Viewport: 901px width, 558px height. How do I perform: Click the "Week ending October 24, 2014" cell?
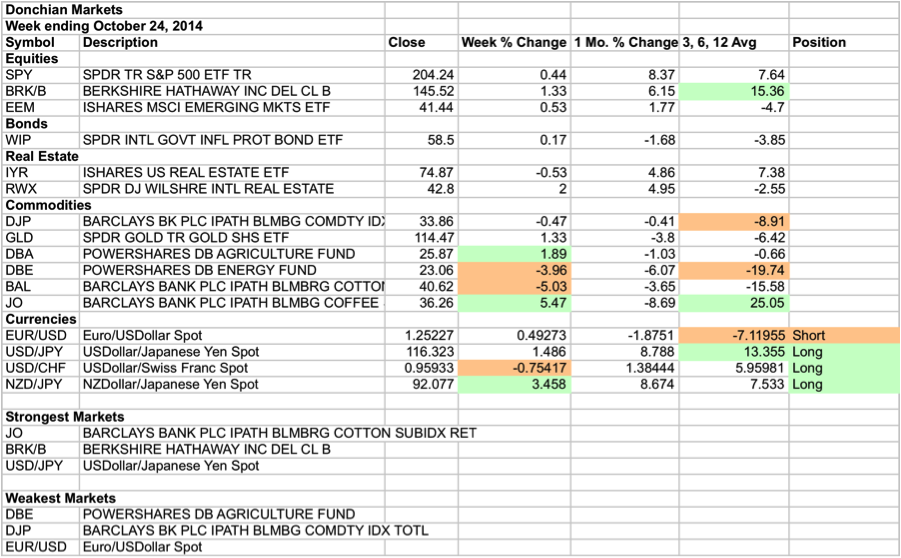193,26
